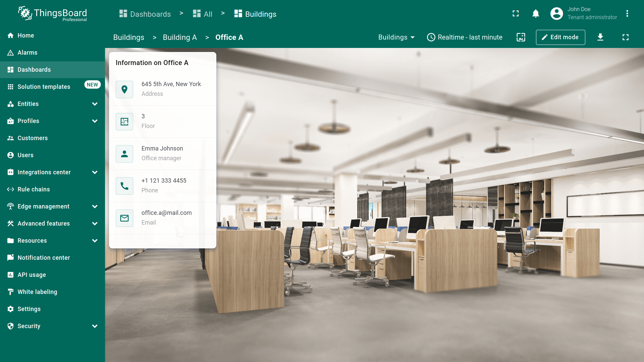Open Rule chains from sidebar
The width and height of the screenshot is (644, 362).
tap(34, 189)
